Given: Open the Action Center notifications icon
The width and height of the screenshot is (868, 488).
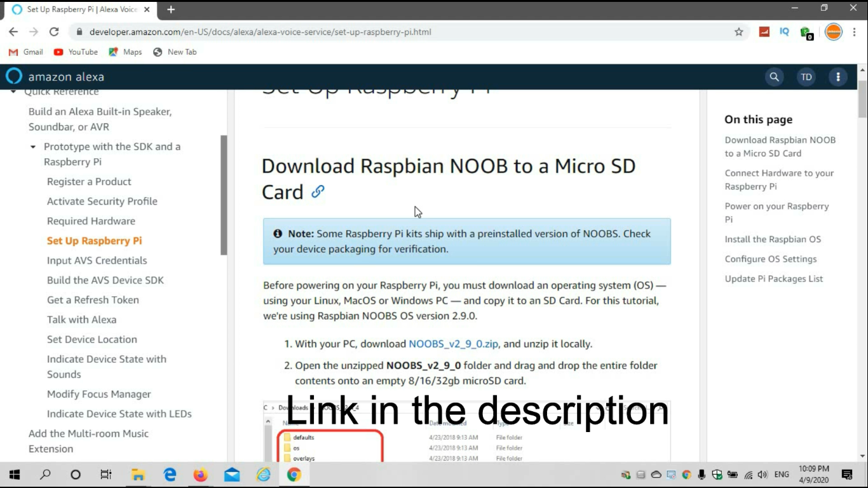Looking at the screenshot, I should [846, 475].
